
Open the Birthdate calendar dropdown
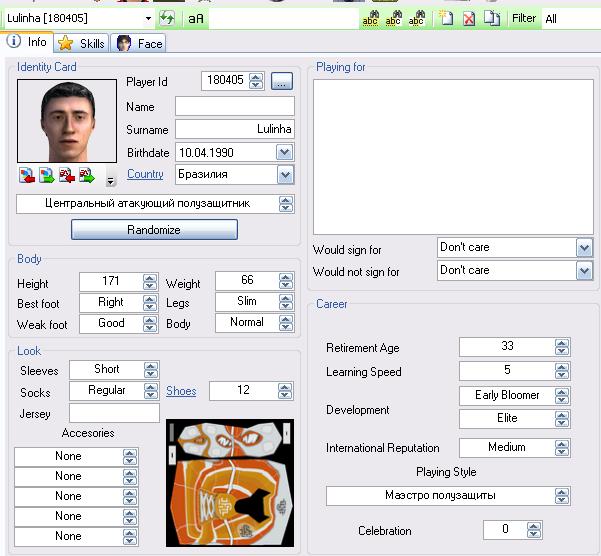coord(284,153)
